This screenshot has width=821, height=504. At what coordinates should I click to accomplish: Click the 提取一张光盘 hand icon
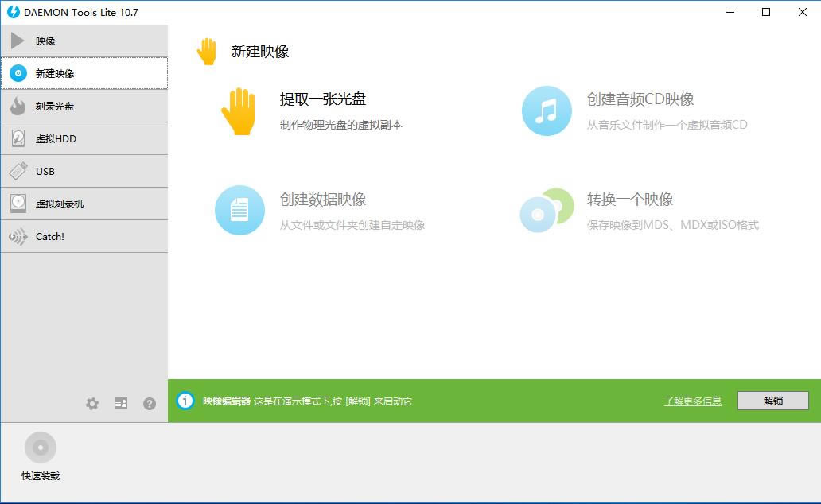pos(239,111)
